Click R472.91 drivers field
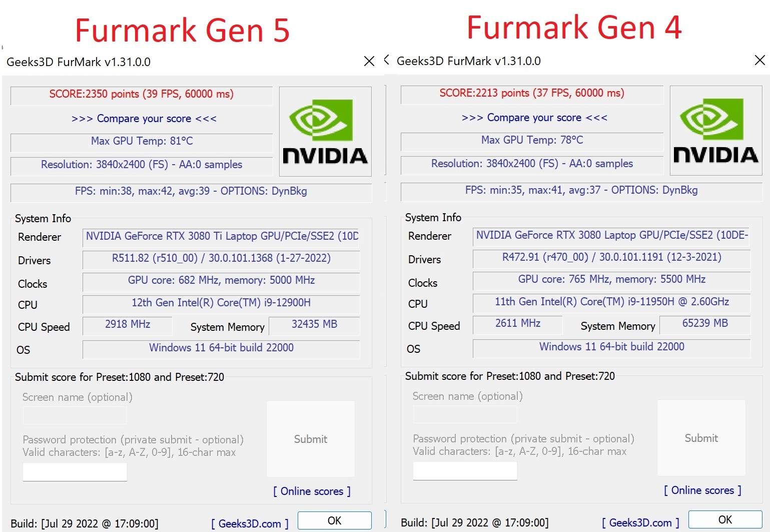The image size is (770, 532). (611, 258)
